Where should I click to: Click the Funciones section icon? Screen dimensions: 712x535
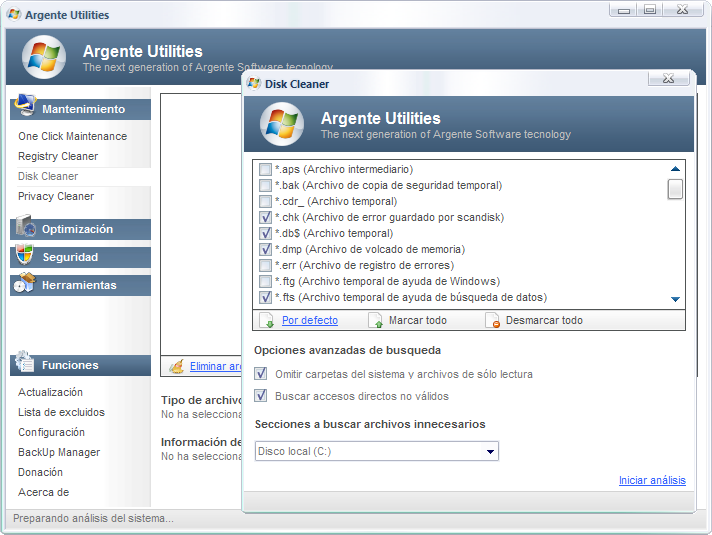pos(24,365)
